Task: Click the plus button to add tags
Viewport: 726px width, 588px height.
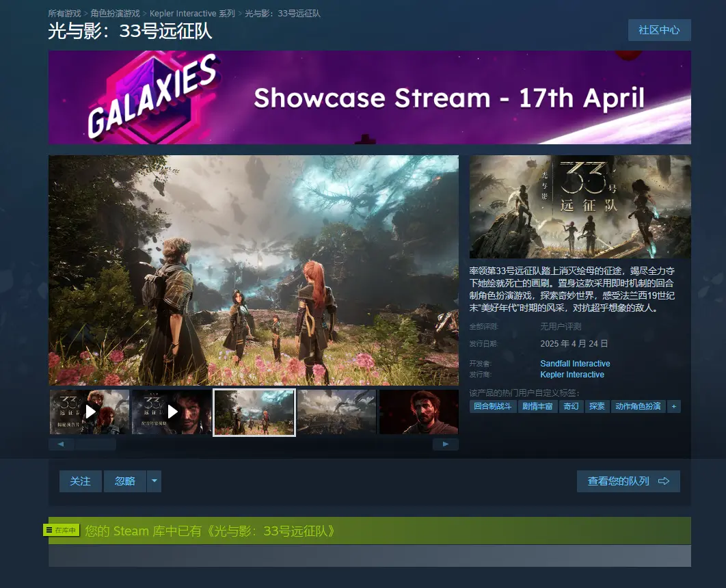Action: (673, 407)
